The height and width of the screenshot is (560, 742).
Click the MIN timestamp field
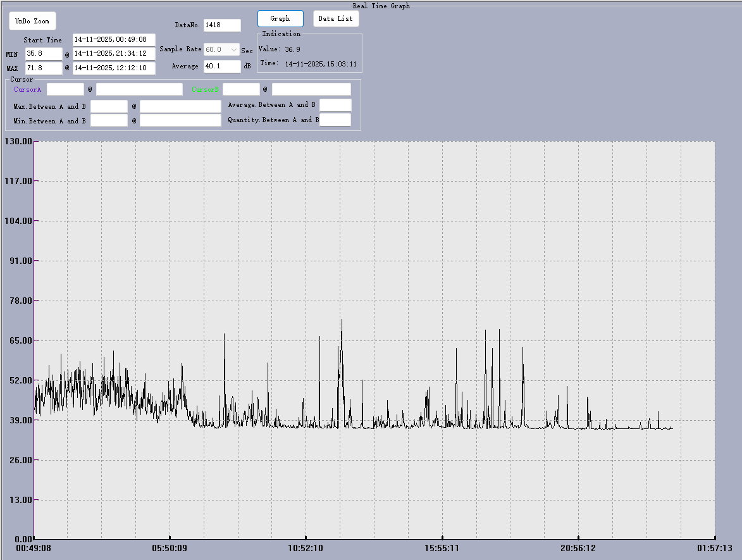pos(114,54)
